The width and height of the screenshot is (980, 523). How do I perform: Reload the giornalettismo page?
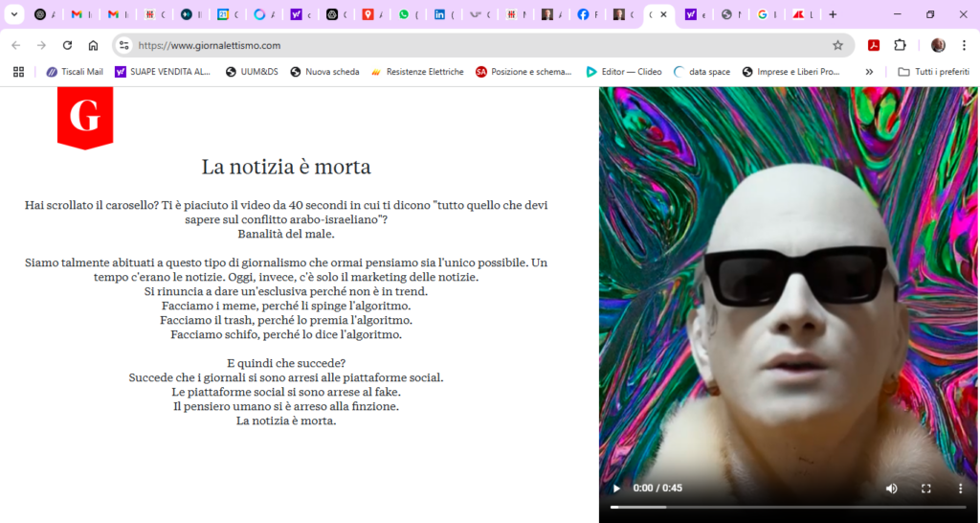coord(68,45)
